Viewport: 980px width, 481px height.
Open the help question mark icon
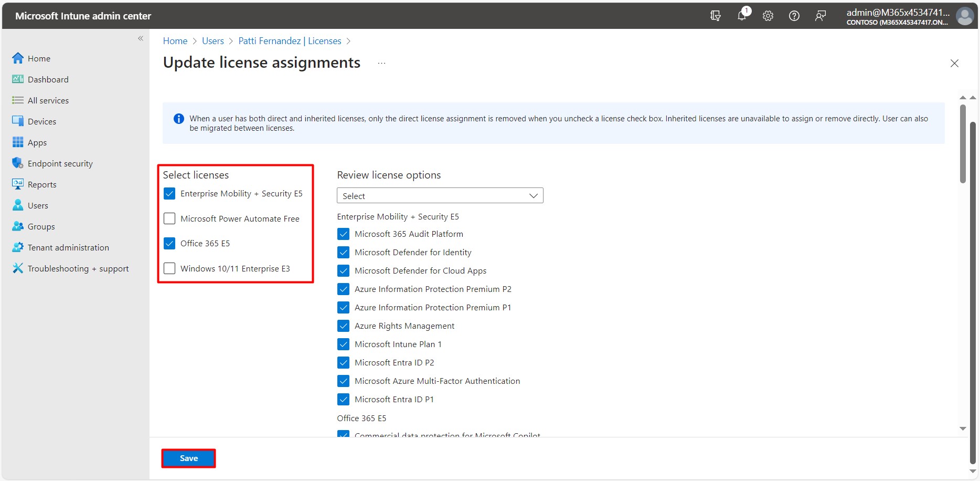(794, 16)
